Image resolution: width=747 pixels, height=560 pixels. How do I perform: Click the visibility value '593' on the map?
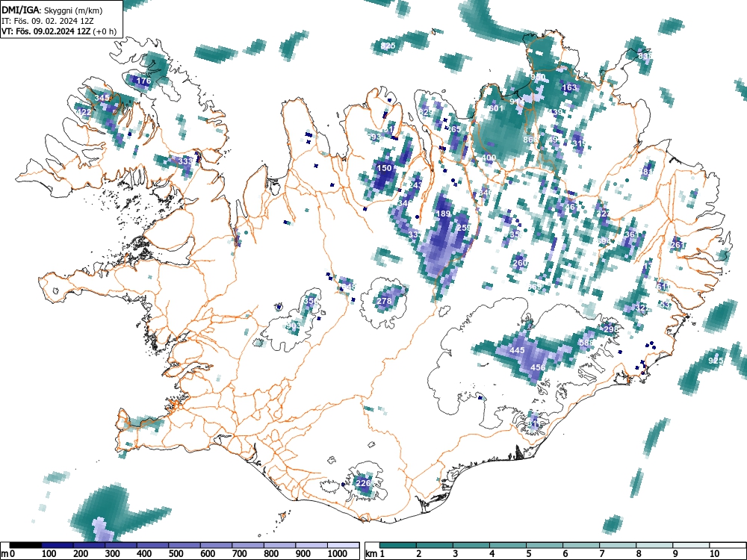pyautogui.click(x=374, y=137)
